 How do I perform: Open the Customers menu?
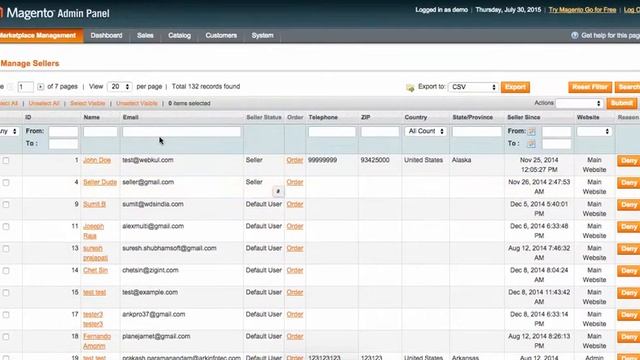click(x=221, y=36)
